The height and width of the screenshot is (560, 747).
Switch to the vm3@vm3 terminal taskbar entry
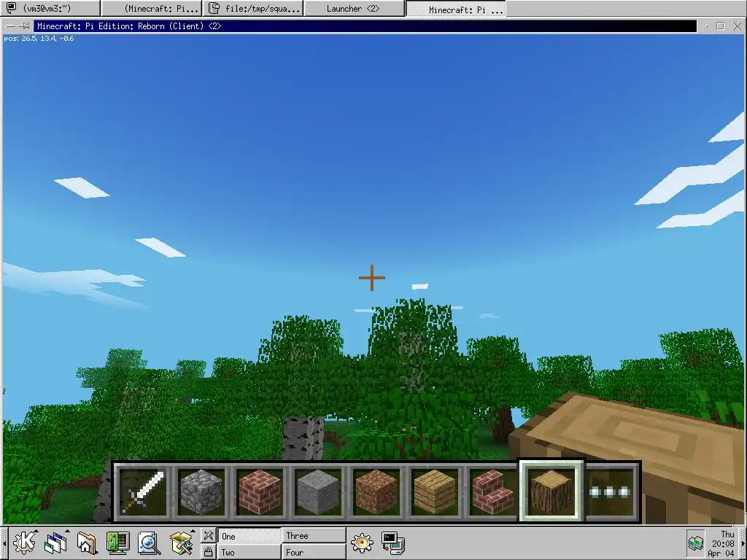[50, 9]
